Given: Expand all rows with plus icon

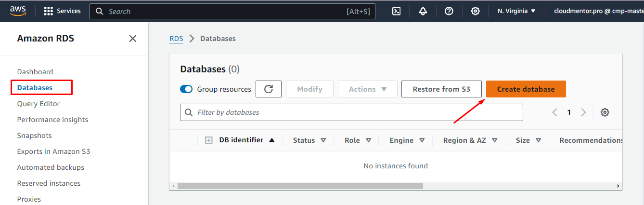Looking at the screenshot, I should 209,140.
